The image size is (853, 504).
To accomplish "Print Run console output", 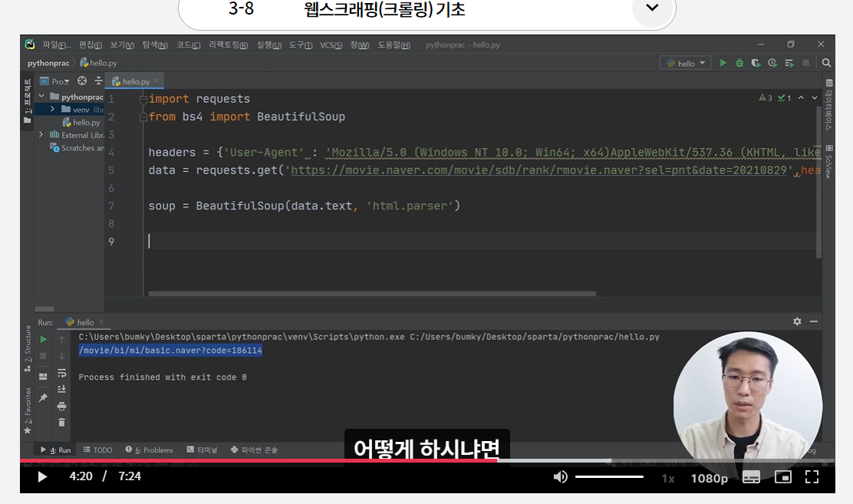I will click(x=61, y=406).
